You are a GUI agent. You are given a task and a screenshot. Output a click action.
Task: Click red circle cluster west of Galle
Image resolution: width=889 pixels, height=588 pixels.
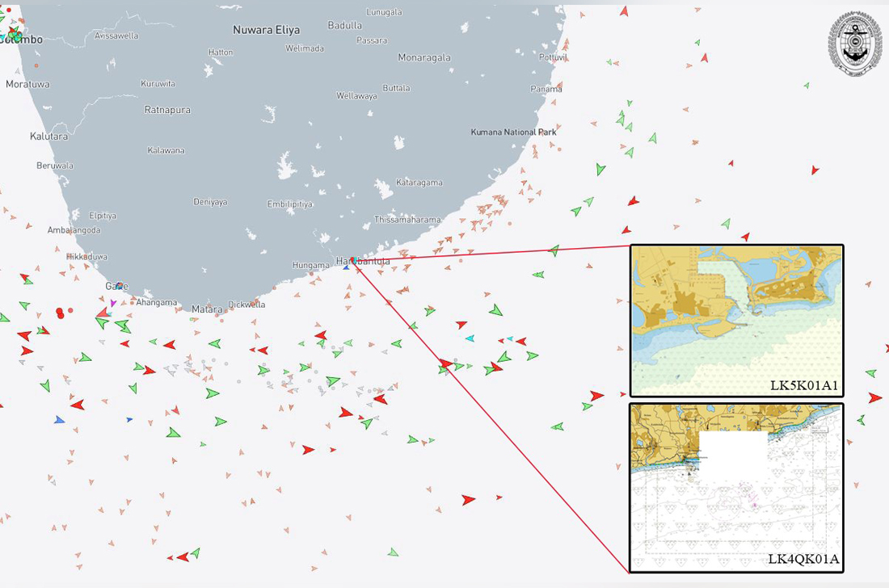[61, 313]
